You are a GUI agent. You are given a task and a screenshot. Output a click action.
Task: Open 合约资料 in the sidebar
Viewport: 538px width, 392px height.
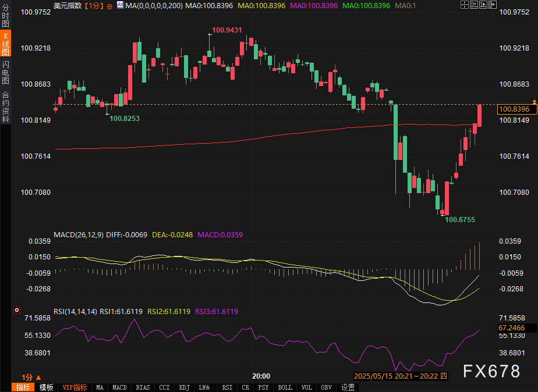click(6, 106)
